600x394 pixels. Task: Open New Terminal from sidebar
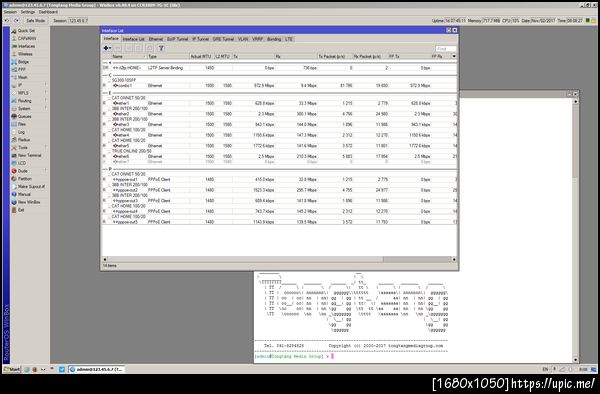pos(29,155)
